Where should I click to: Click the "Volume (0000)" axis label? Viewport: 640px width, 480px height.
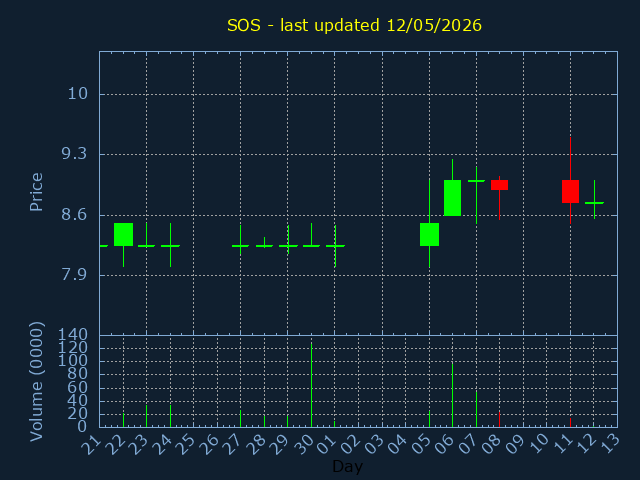pyautogui.click(x=36, y=382)
